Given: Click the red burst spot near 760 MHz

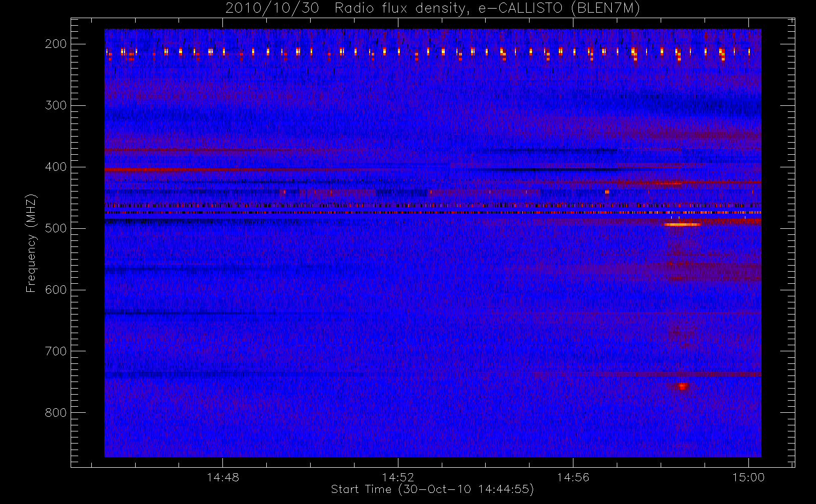Looking at the screenshot, I should point(682,387).
